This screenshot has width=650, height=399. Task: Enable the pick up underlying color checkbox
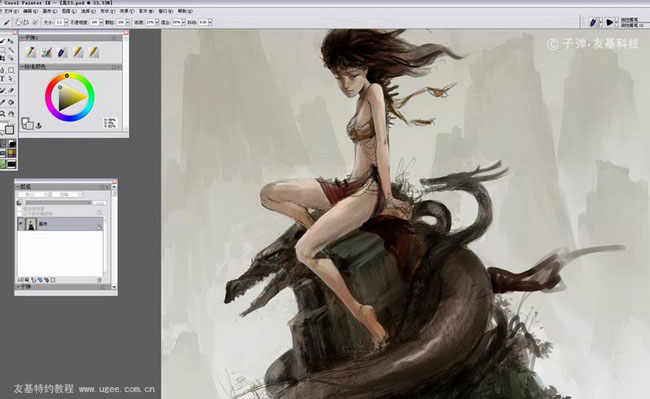[19, 213]
